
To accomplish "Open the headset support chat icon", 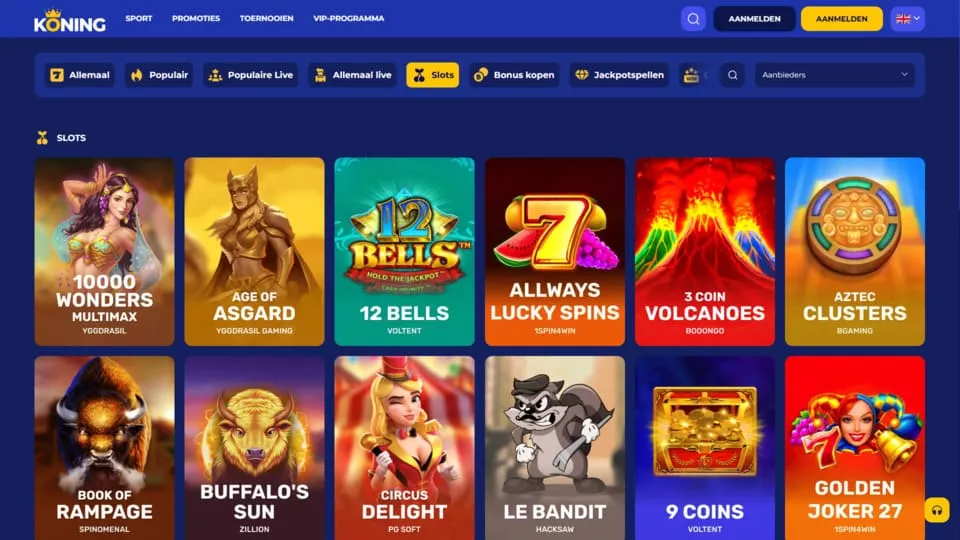I will (x=937, y=510).
